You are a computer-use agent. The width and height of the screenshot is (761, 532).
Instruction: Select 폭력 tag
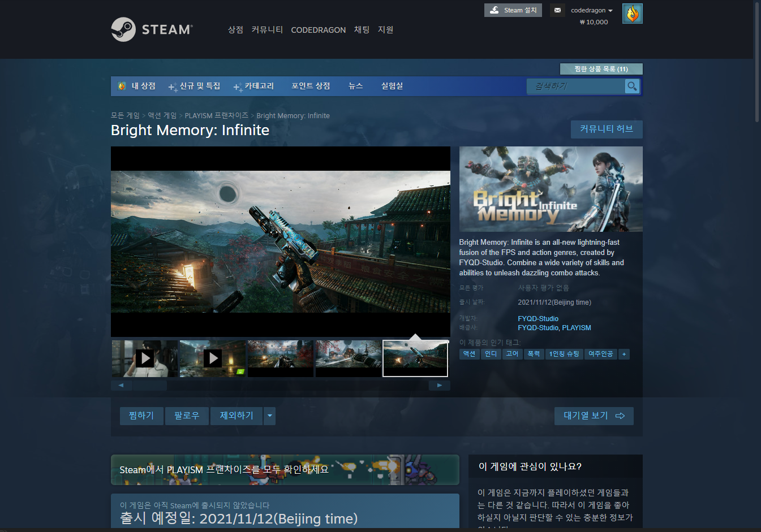coord(534,354)
